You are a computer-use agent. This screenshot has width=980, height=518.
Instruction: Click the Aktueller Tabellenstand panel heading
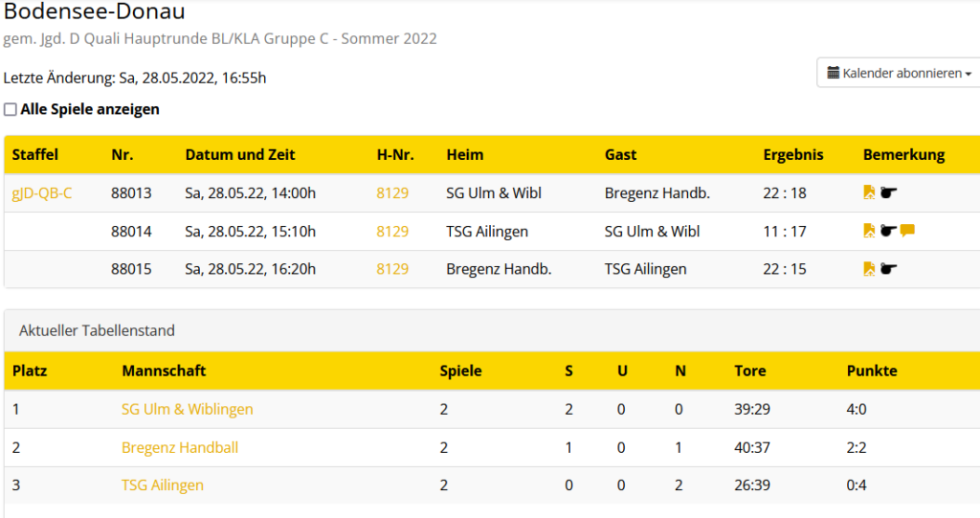[x=97, y=331]
